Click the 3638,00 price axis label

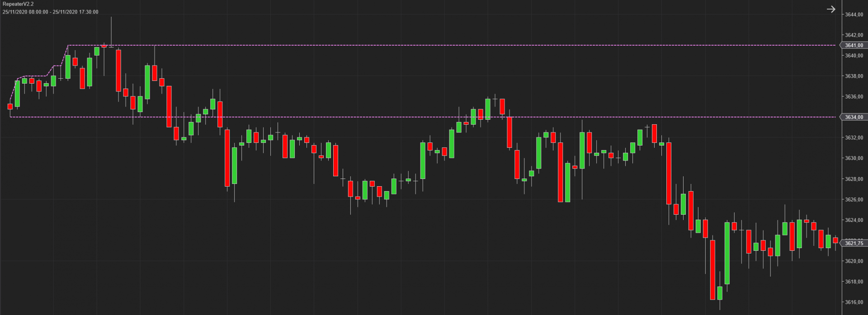click(x=854, y=76)
